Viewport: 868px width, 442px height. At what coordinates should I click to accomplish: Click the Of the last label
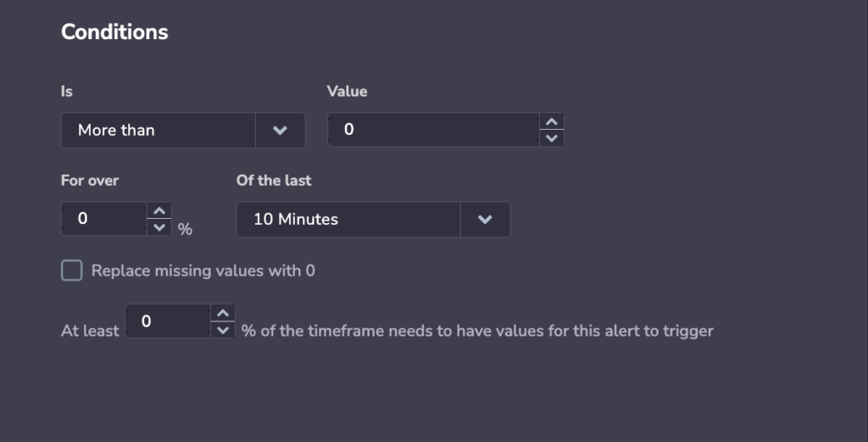point(274,180)
